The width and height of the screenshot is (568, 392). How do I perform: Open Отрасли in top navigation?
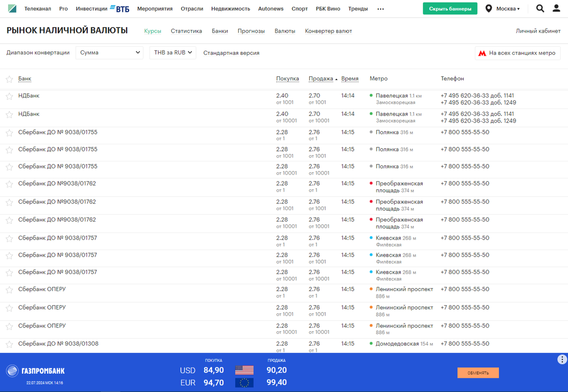pyautogui.click(x=192, y=9)
